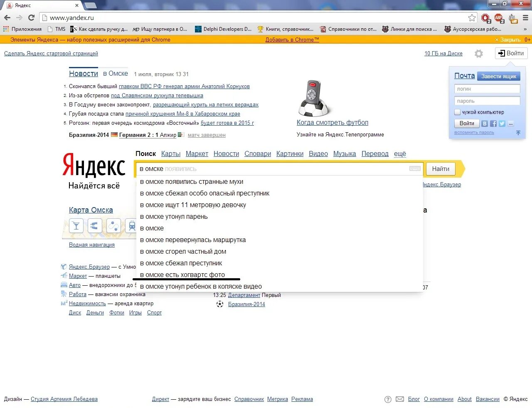This screenshot has height=408, width=532.
Task: Open the Карты tab above the search
Action: pos(171,154)
